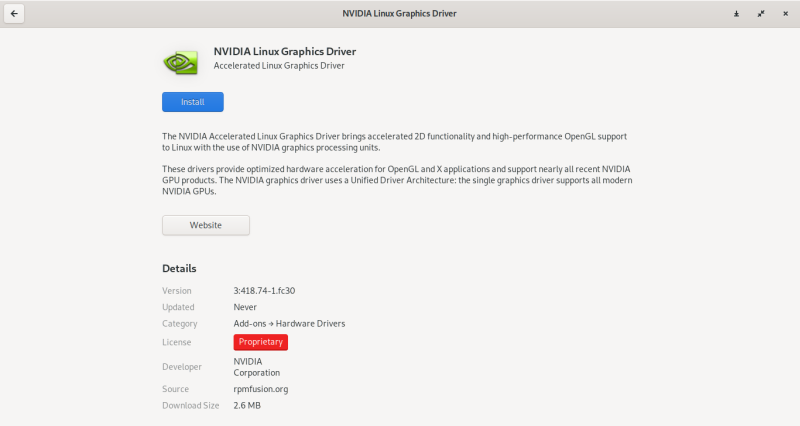This screenshot has height=426, width=800.
Task: Click the app name heading beside the logo
Action: tap(285, 52)
